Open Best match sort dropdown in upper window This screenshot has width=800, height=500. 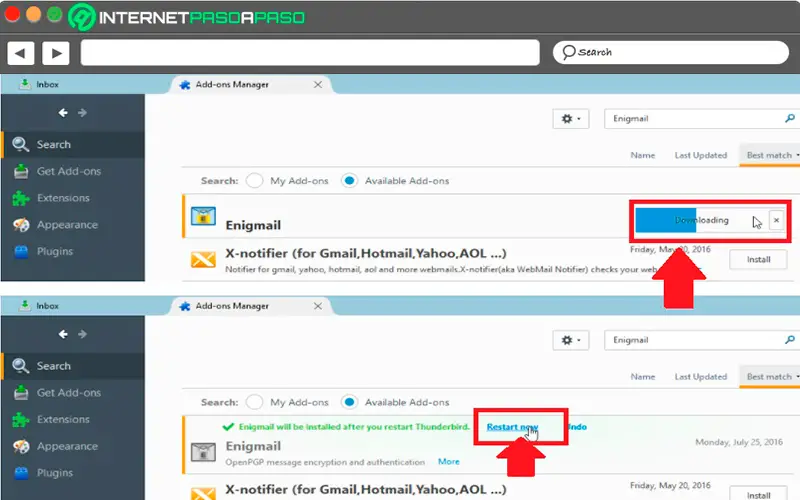point(771,155)
